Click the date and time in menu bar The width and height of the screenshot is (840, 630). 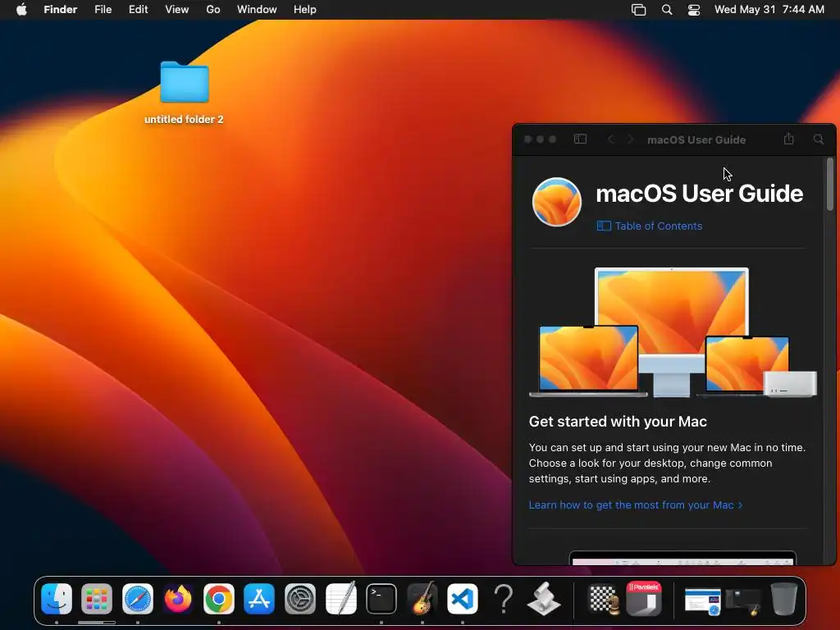(x=769, y=10)
